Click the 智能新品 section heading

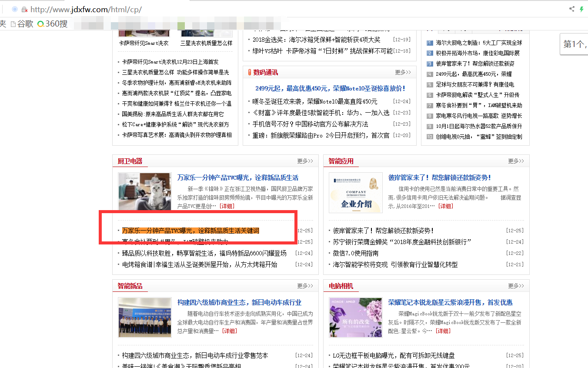(x=130, y=286)
